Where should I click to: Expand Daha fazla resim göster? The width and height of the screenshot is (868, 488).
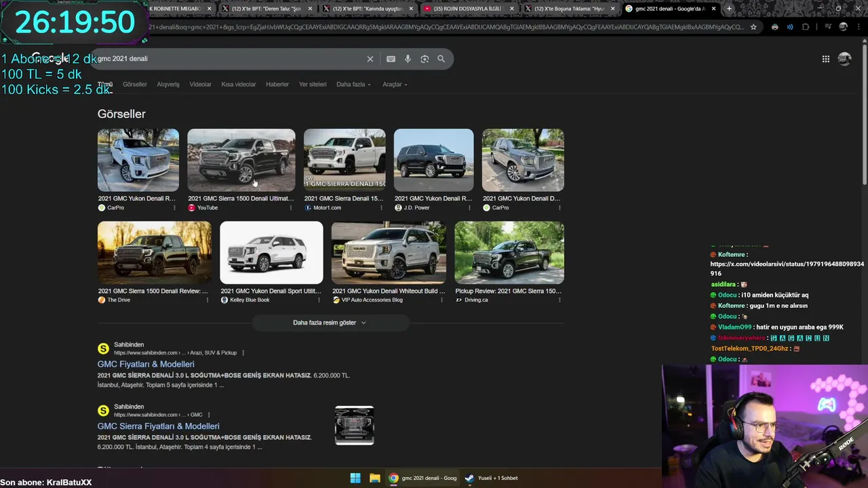click(x=330, y=323)
